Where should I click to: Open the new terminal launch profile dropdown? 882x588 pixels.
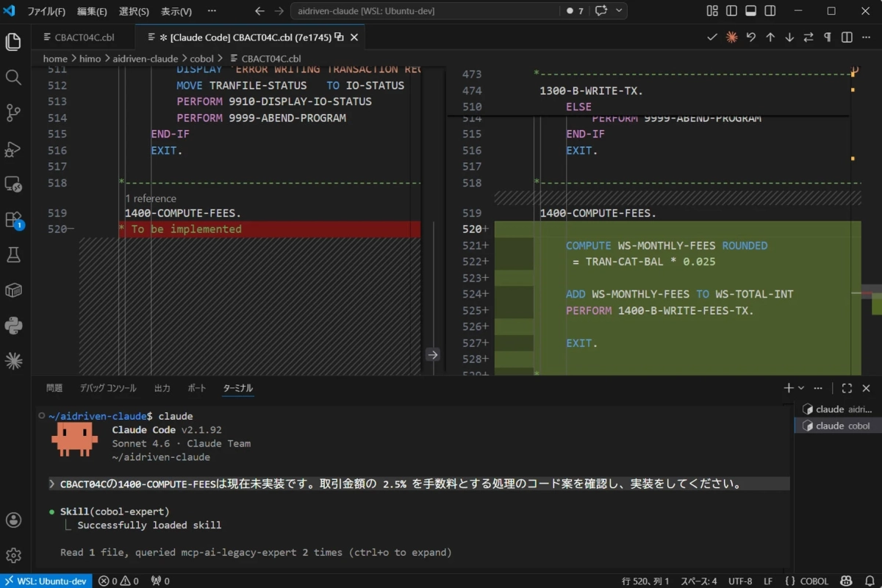click(801, 388)
